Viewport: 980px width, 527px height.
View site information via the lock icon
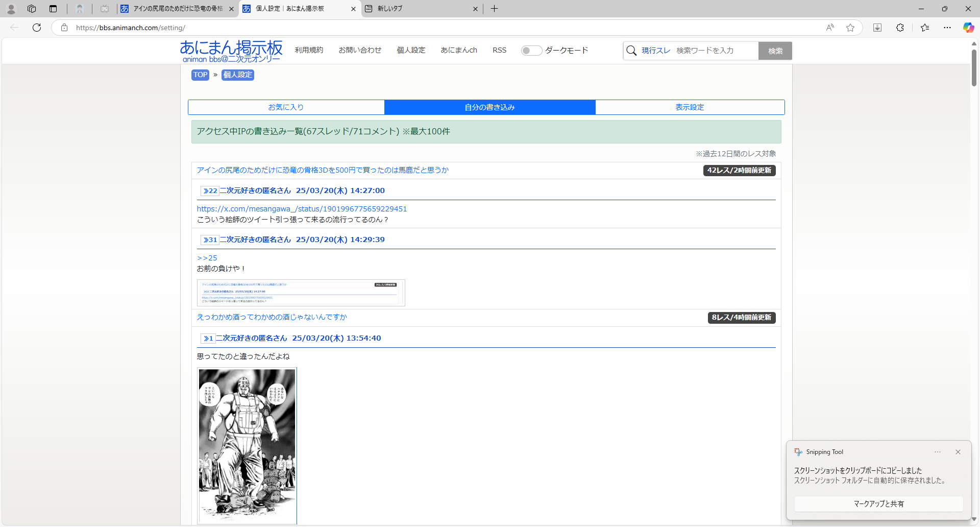(x=64, y=28)
